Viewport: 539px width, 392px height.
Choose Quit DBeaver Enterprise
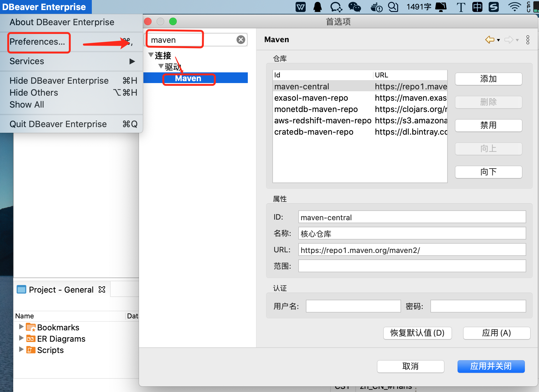72,124
